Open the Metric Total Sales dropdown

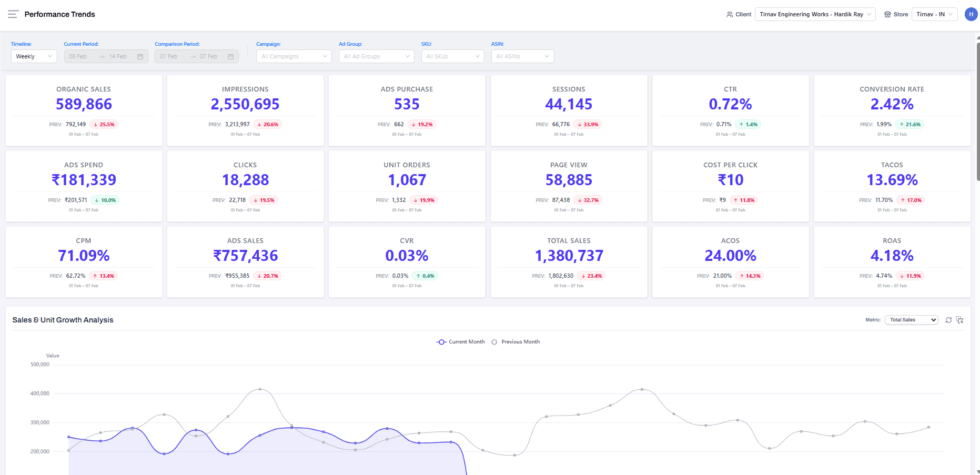tap(911, 320)
